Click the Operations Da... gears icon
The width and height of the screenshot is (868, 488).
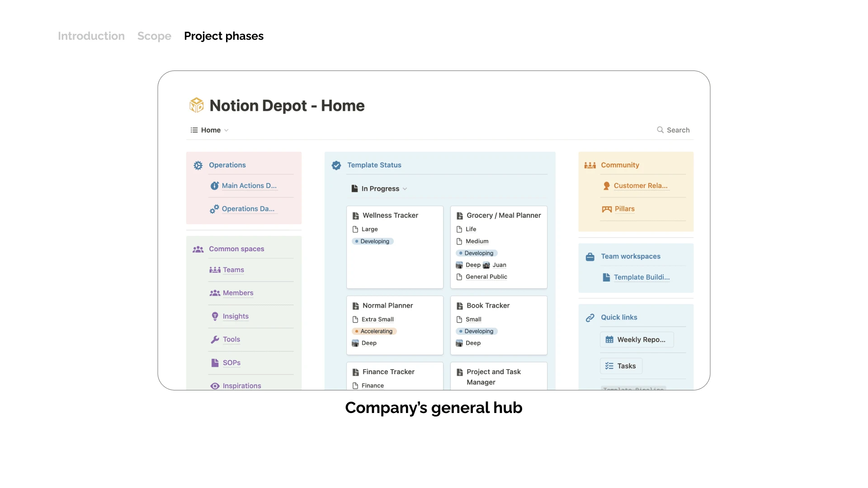pos(214,209)
